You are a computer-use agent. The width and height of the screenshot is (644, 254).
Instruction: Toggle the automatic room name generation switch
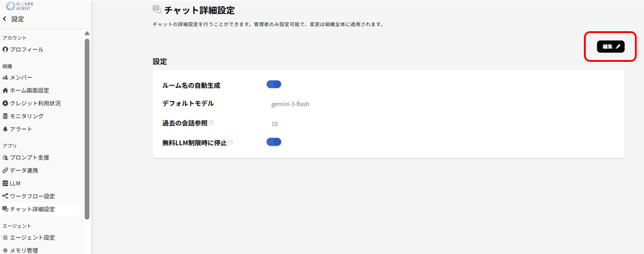click(274, 84)
